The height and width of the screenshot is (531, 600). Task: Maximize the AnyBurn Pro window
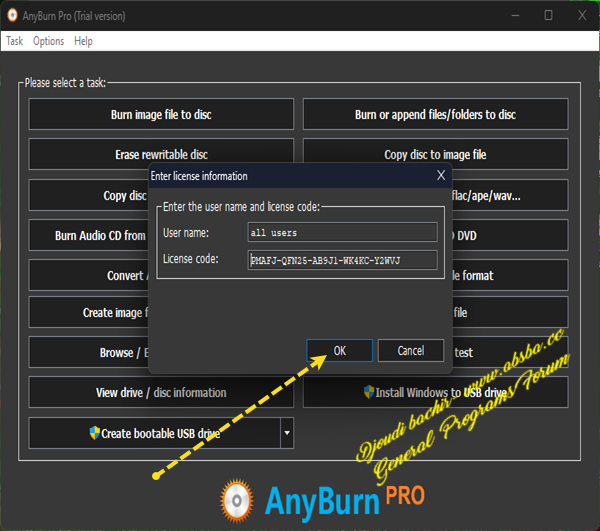[548, 15]
